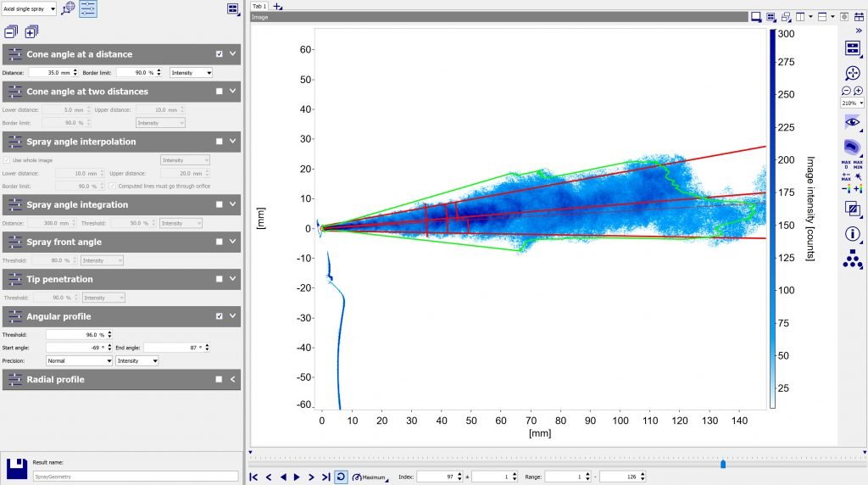
Task: Open the Axial single spray dropdown
Action: click(29, 8)
